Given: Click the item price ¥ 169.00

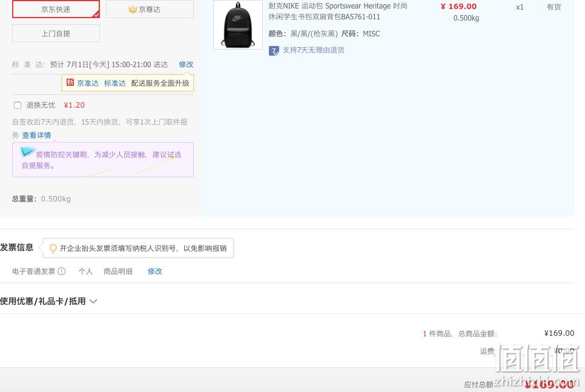Looking at the screenshot, I should click(458, 6).
